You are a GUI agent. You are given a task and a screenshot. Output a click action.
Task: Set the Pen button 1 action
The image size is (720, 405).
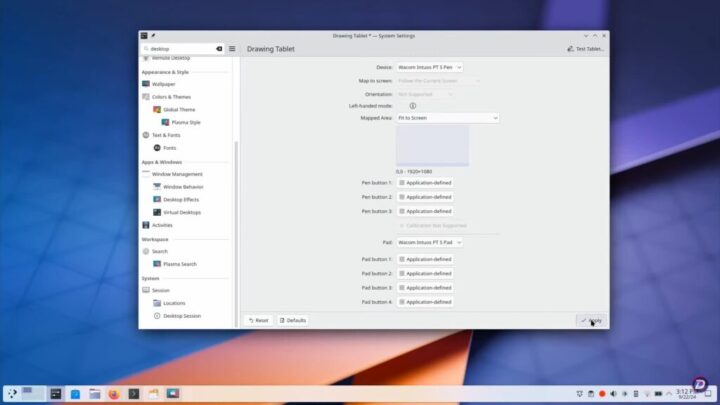click(x=425, y=183)
